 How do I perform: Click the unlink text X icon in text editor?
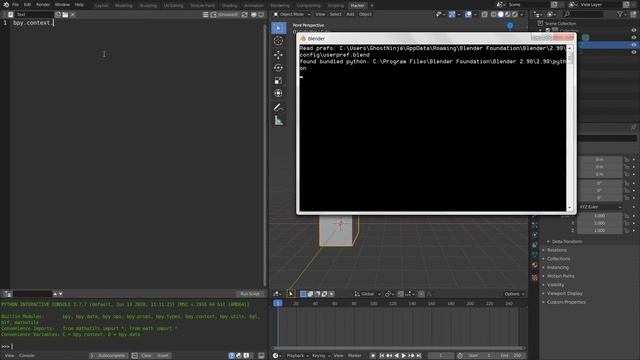click(x=73, y=15)
